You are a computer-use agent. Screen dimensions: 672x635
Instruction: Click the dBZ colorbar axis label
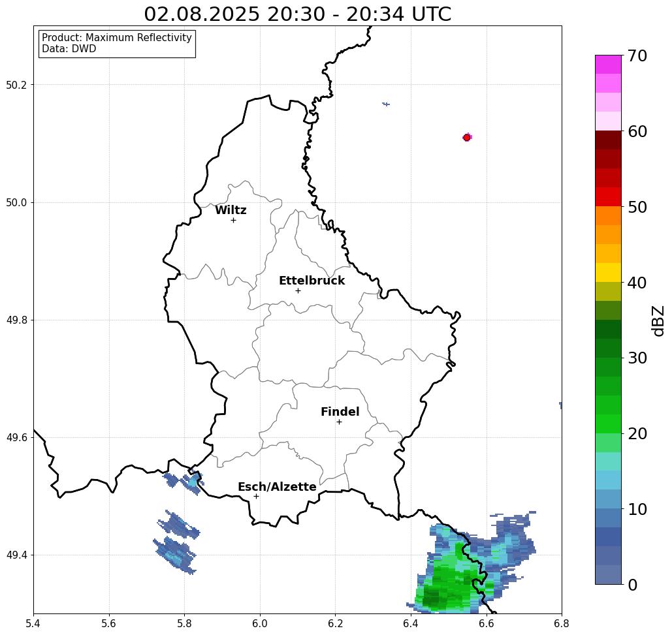pyautogui.click(x=658, y=320)
